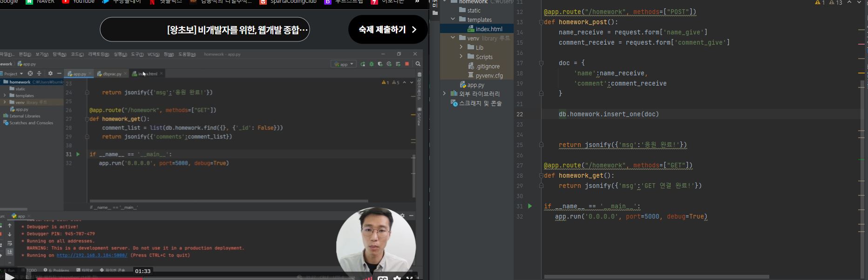Click the up arrow in Run console sidebar
868x280 pixels.
click(9, 226)
